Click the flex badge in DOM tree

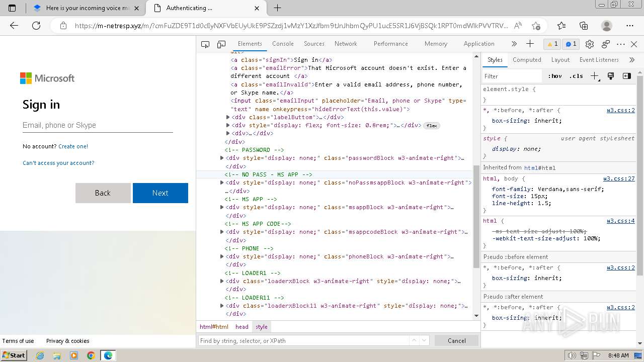coord(432,126)
